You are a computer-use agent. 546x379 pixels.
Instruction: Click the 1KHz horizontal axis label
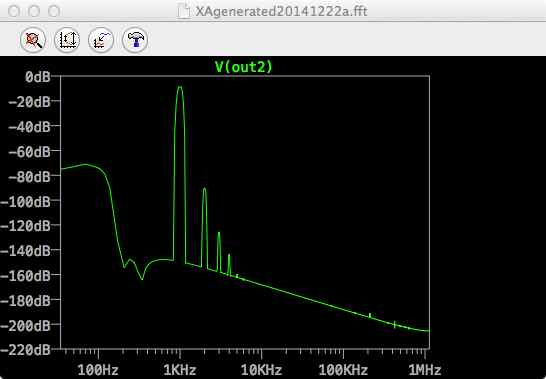(180, 370)
